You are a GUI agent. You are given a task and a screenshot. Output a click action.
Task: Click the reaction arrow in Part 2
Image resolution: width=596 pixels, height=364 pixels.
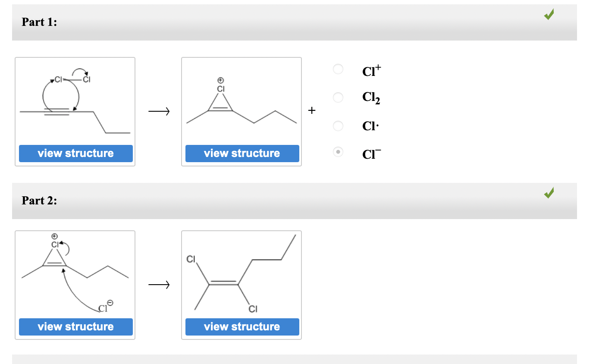(160, 285)
